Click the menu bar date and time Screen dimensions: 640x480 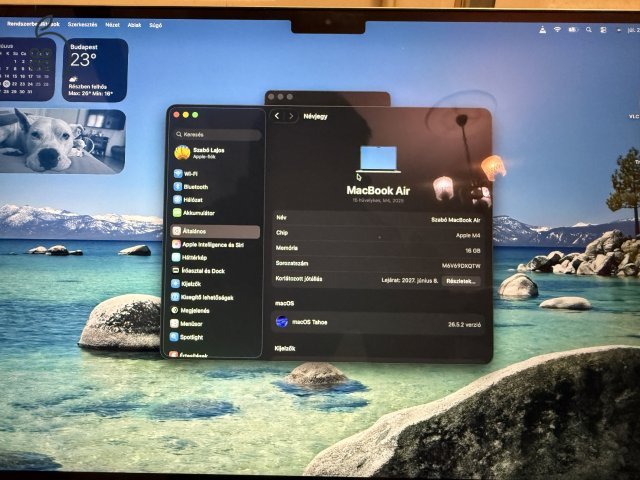(x=633, y=30)
